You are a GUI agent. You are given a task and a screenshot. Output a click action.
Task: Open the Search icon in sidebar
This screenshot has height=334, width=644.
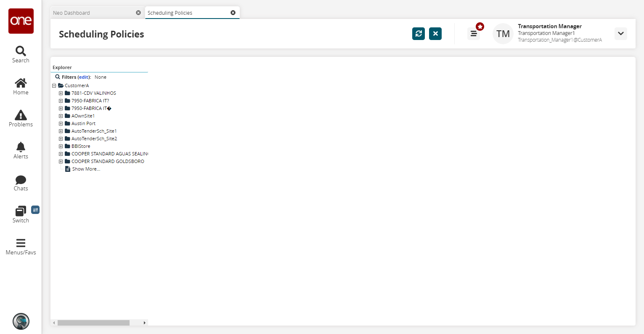(x=21, y=51)
